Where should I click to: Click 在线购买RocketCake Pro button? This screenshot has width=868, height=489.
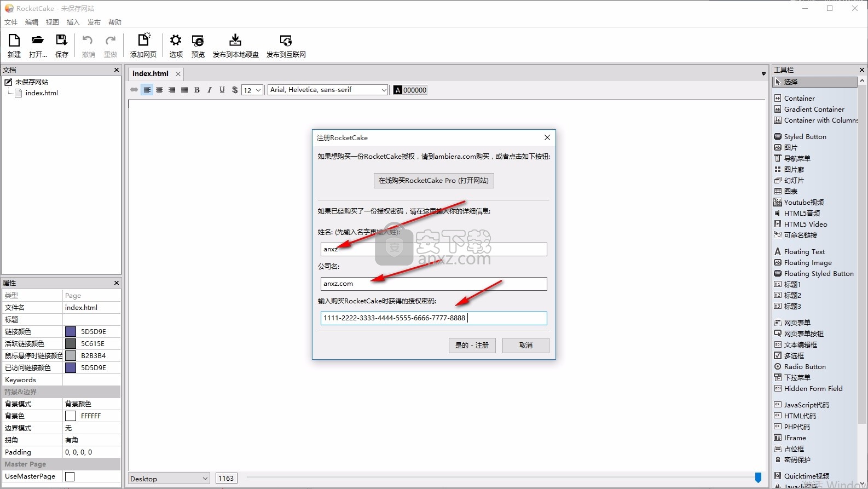pyautogui.click(x=433, y=181)
